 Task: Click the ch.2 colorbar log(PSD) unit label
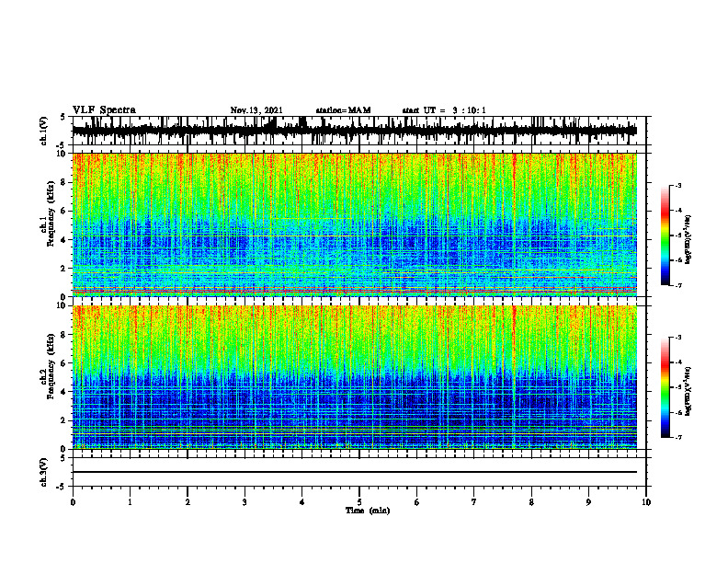click(688, 392)
